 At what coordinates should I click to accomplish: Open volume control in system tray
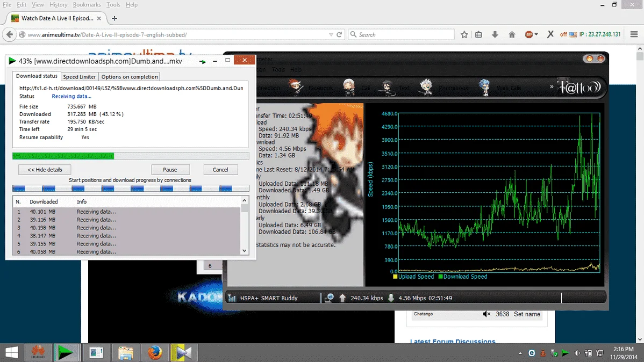(577, 353)
